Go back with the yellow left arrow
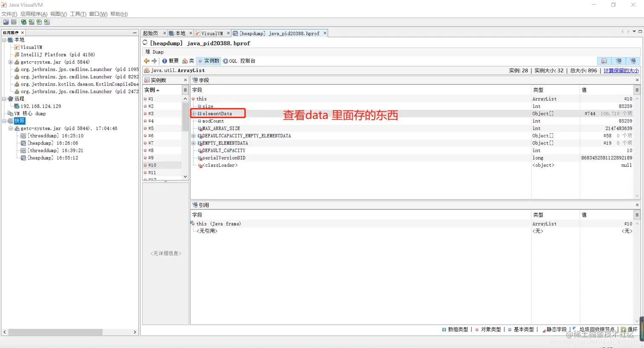Screen dimensions: 644x348 click(x=147, y=61)
